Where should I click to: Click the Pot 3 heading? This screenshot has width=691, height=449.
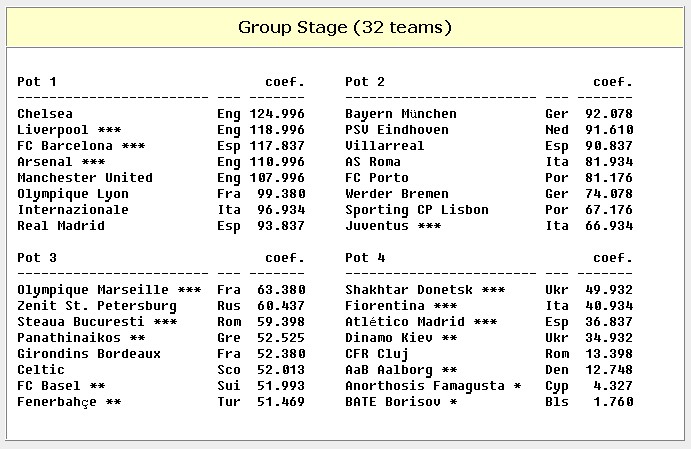click(x=37, y=258)
